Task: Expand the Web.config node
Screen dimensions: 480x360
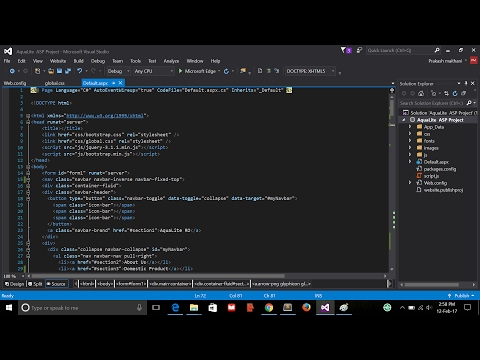Action: pyautogui.click(x=410, y=183)
